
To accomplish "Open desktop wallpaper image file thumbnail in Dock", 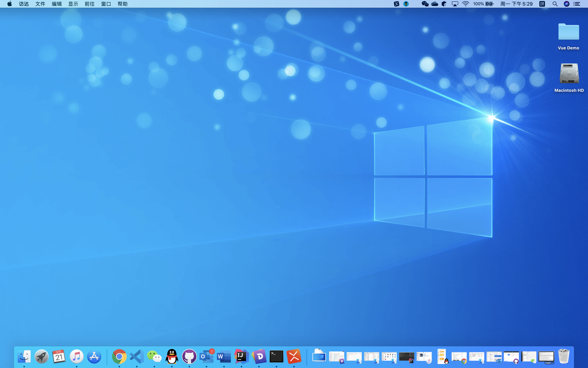I will click(319, 355).
